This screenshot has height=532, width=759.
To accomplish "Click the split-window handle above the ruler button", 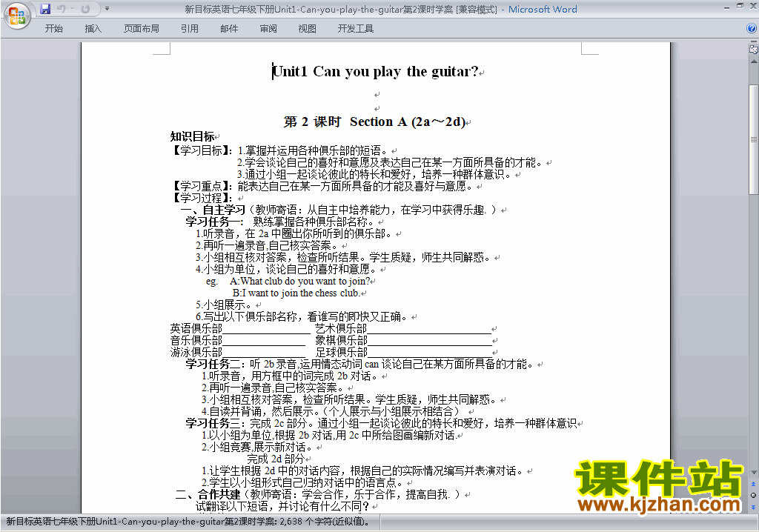I will click(x=754, y=42).
